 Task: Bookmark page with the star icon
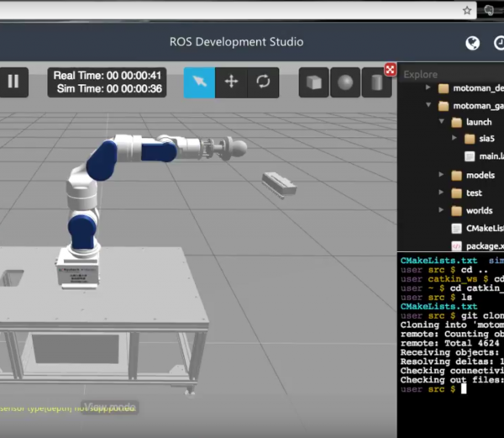467,10
